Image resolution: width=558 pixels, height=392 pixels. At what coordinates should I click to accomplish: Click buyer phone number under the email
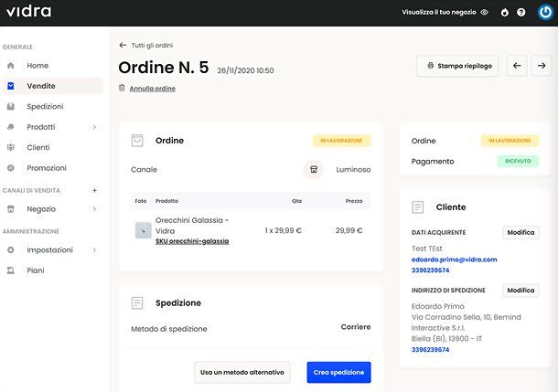430,270
